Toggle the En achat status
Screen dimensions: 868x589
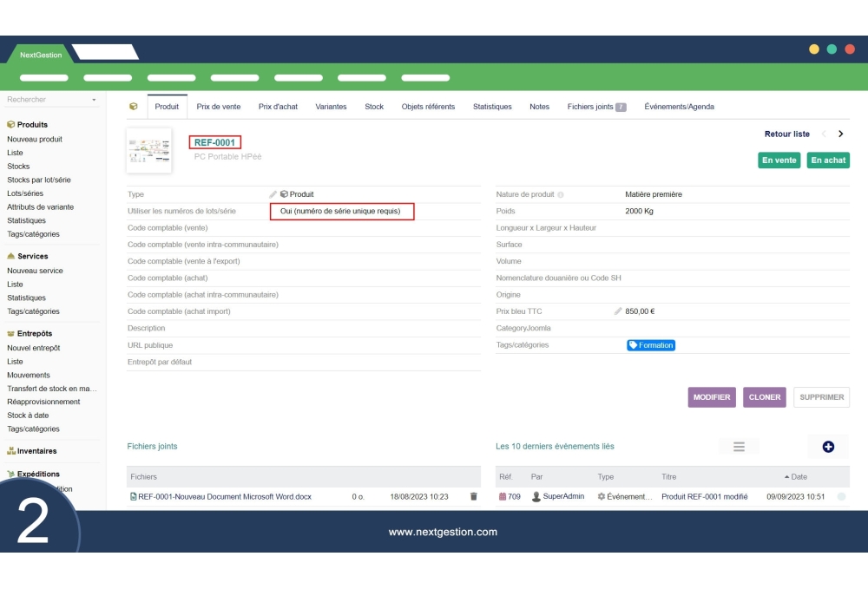[828, 160]
